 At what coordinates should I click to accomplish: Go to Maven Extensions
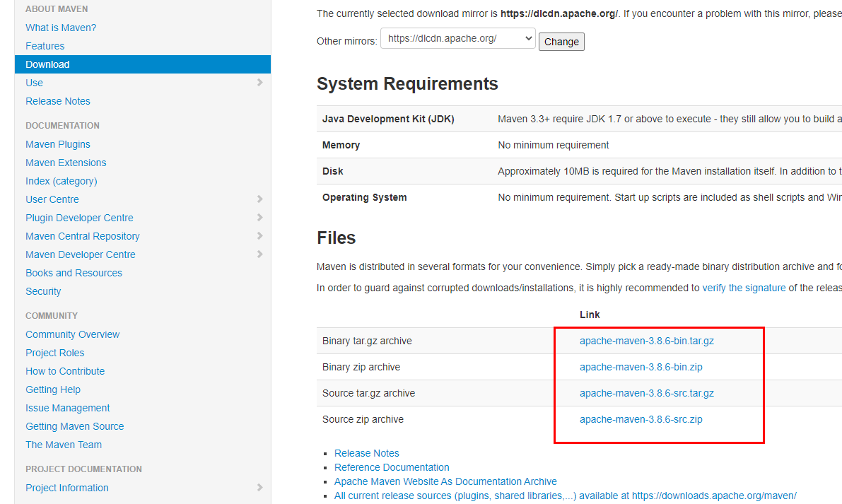66,163
